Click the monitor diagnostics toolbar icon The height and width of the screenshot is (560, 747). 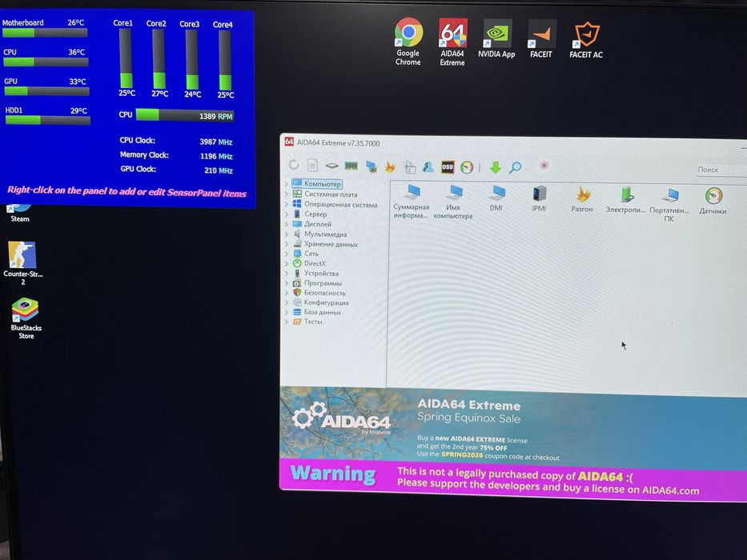(371, 166)
